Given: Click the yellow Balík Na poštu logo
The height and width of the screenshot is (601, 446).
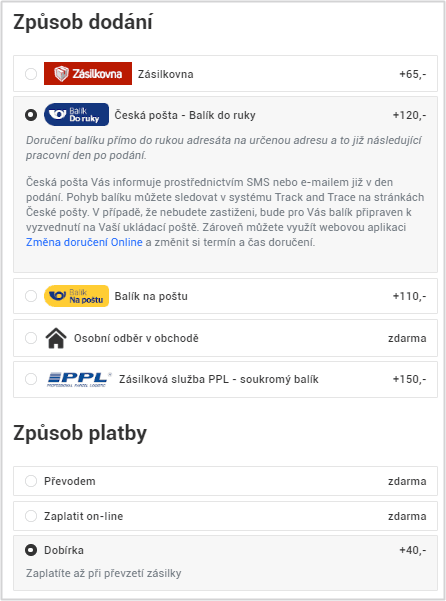Looking at the screenshot, I should (x=76, y=296).
